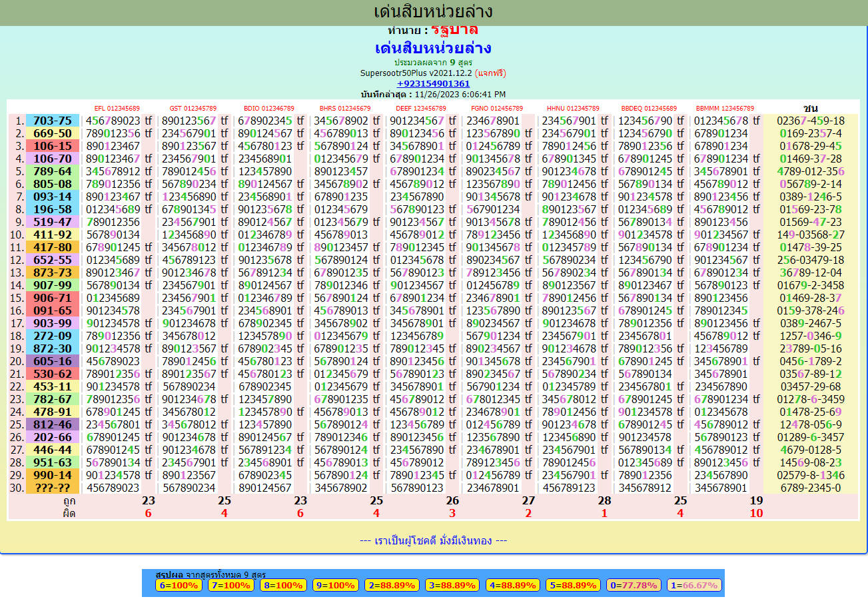The height and width of the screenshot is (603, 868).
Task: Select result cell 703-75 in row 1
Action: click(x=53, y=121)
